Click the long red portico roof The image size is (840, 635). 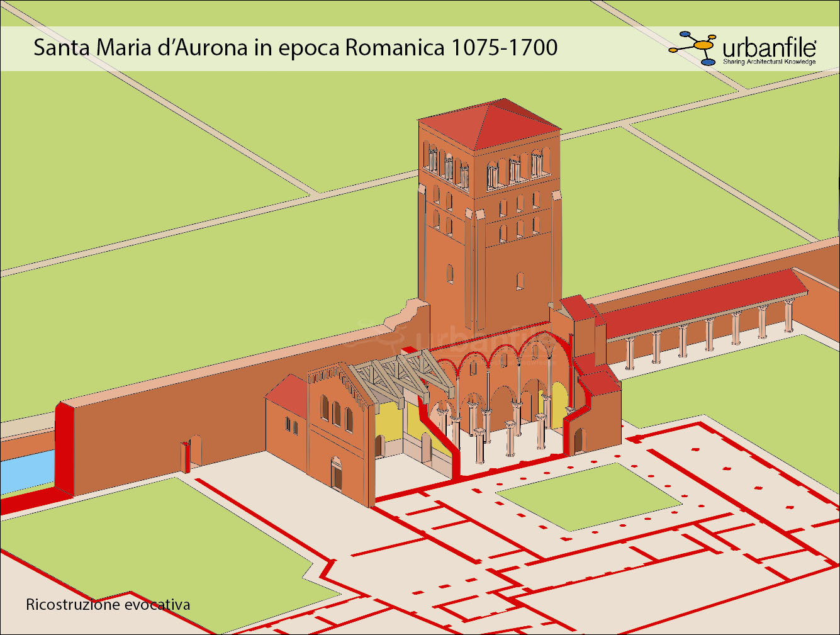[698, 303]
